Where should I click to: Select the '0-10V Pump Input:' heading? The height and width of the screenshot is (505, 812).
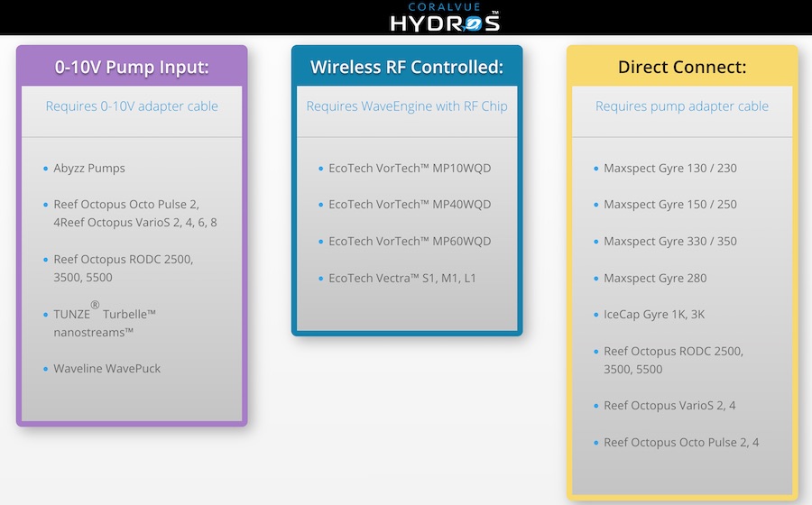(x=132, y=67)
